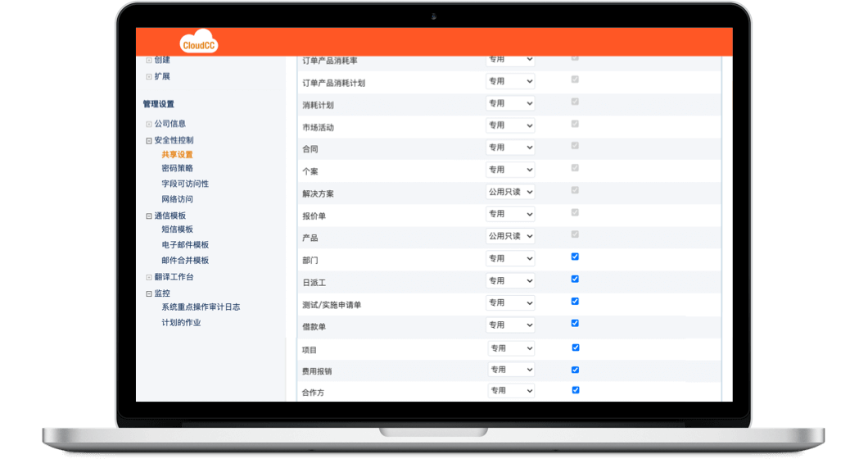868x459 pixels.
Task: Uncheck the 部门 row checkbox
Action: [x=575, y=257]
